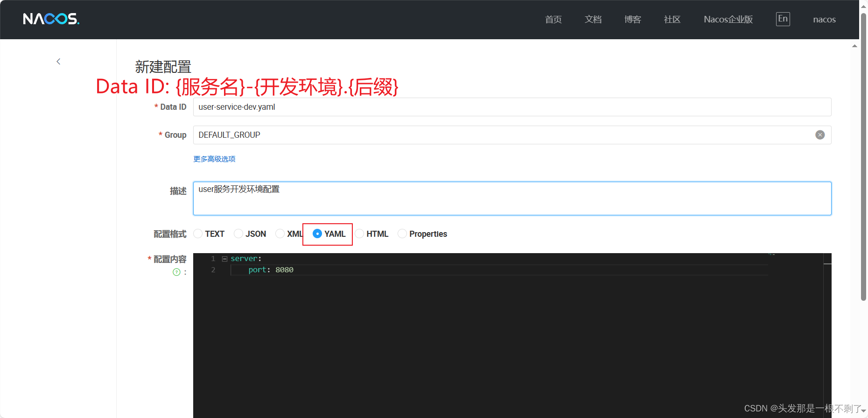Open the 首页 menu item
This screenshot has height=418, width=868.
click(x=553, y=20)
